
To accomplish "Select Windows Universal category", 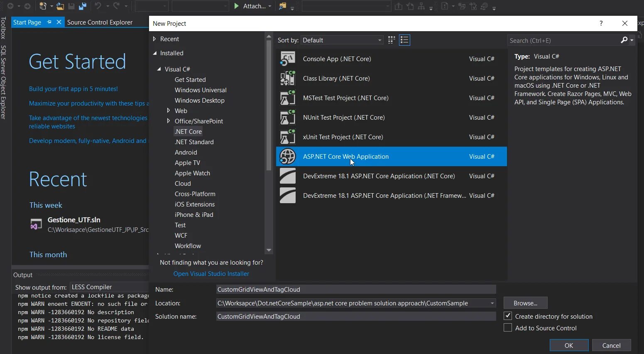I will (201, 90).
